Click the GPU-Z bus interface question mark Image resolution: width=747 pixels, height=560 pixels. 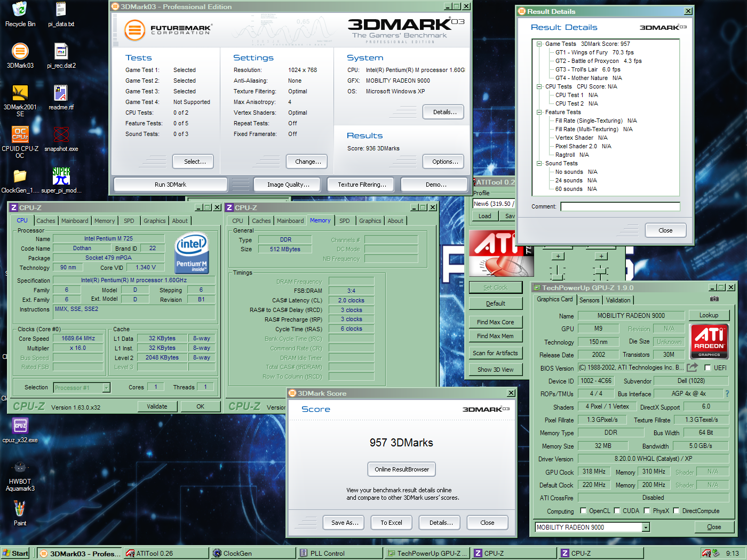coord(727,394)
